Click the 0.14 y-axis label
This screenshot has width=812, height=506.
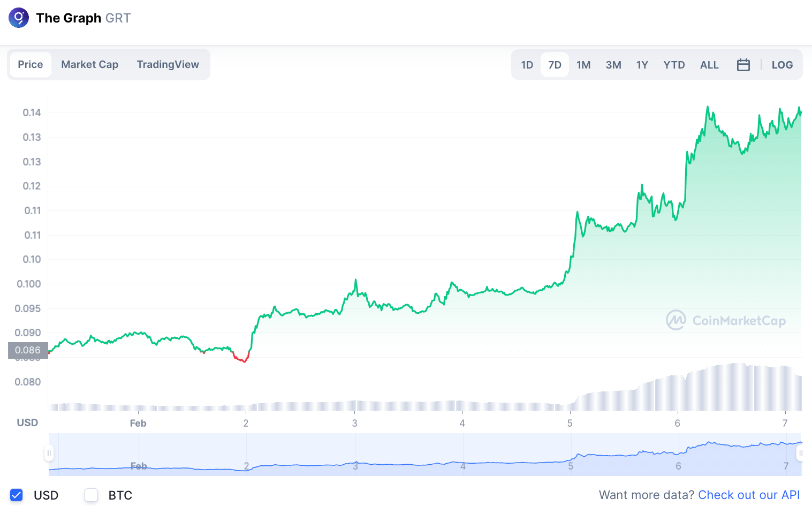pyautogui.click(x=32, y=112)
